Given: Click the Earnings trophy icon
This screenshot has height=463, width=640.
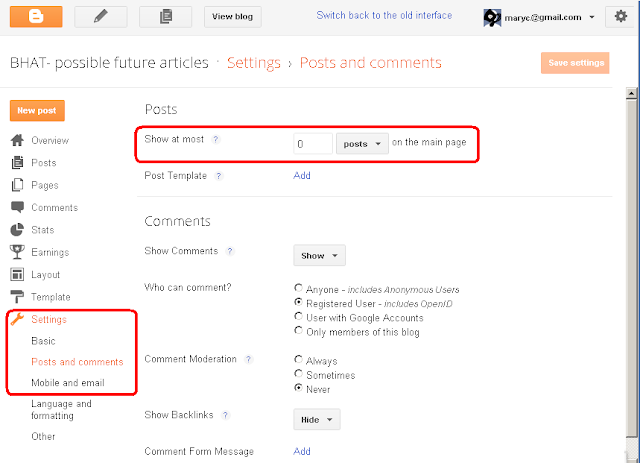Looking at the screenshot, I should 17,252.
